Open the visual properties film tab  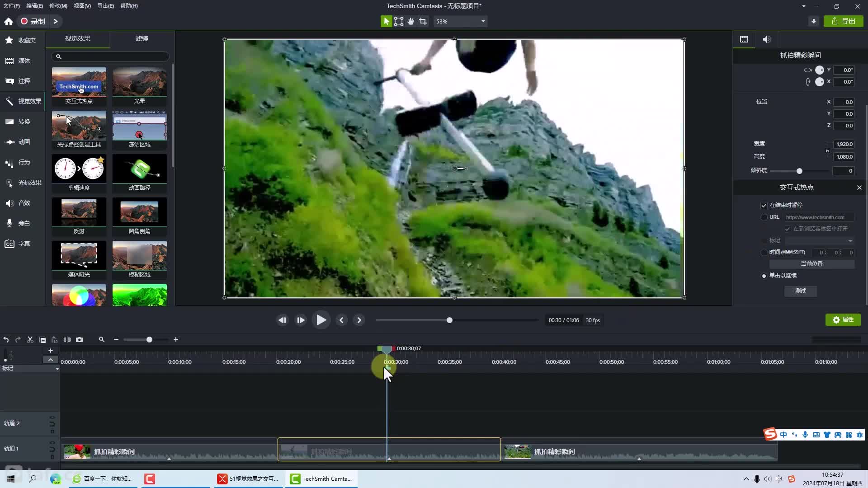744,39
